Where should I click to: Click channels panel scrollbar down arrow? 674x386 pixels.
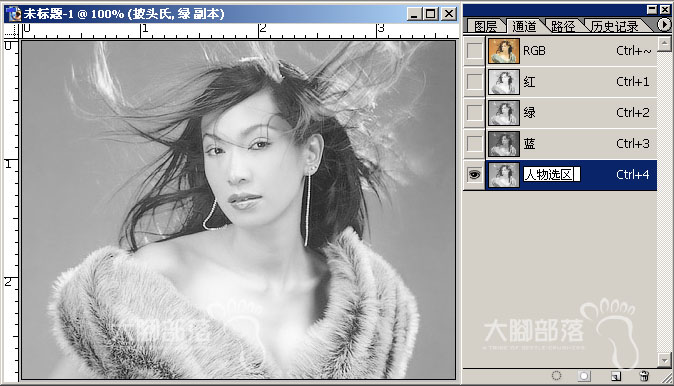coord(664,359)
